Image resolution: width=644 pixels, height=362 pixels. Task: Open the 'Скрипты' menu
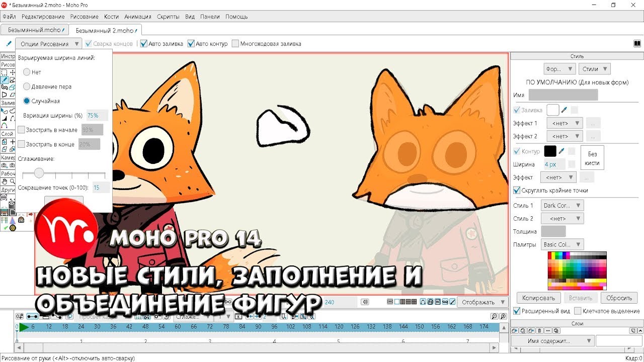click(x=168, y=17)
